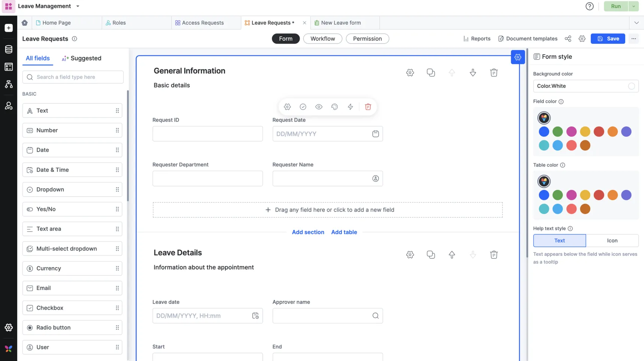Open Background color Color.White dropdown
The height and width of the screenshot is (361, 644).
586,86
